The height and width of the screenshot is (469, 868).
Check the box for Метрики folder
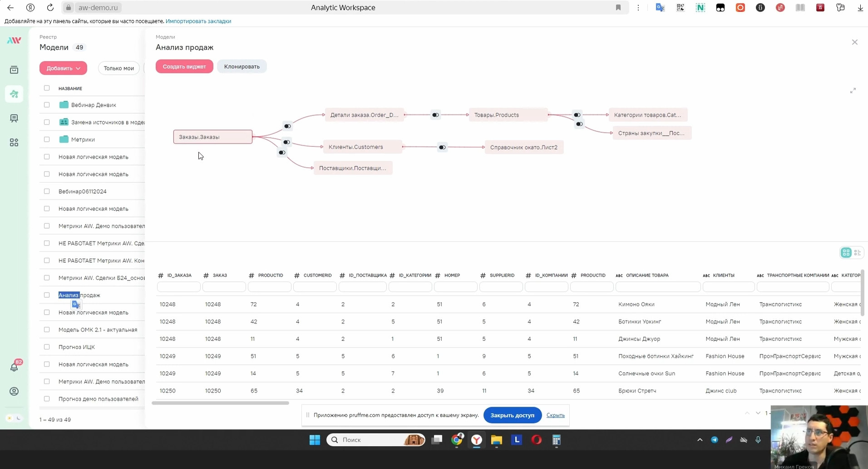coord(47,140)
